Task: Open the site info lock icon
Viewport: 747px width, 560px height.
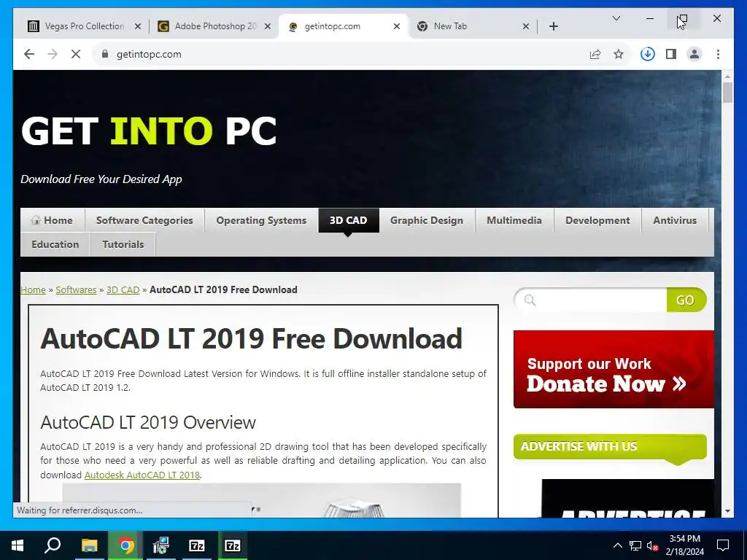Action: coord(105,54)
